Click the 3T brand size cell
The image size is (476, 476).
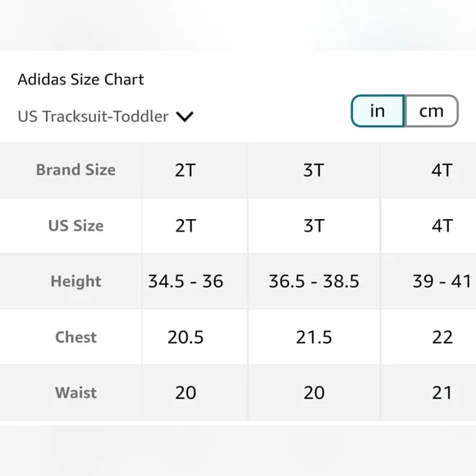coord(314,170)
